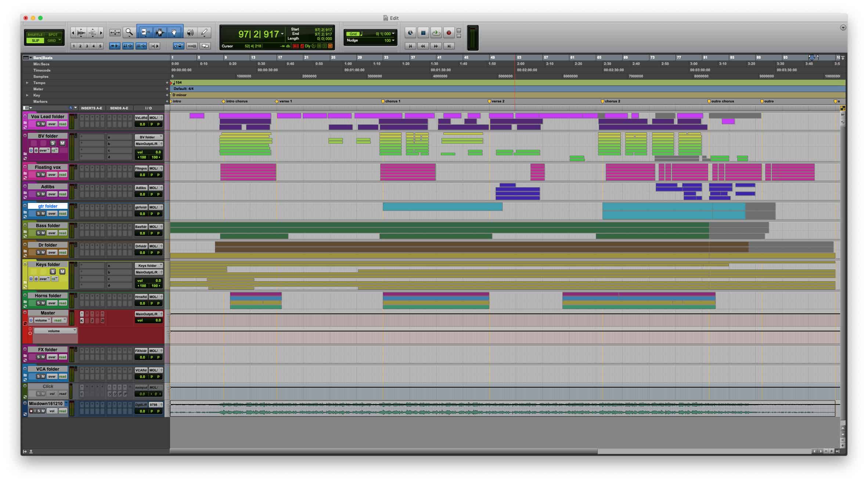Click the Record button in the transport

[449, 33]
